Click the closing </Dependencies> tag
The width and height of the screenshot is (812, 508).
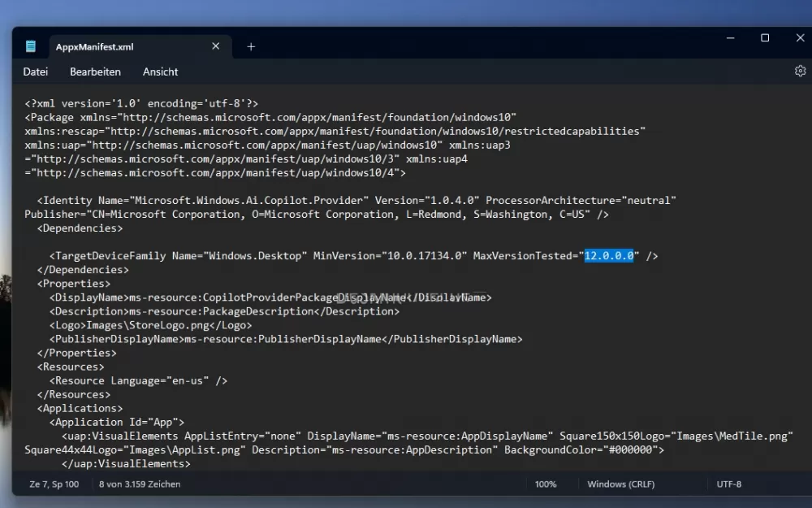tap(83, 270)
